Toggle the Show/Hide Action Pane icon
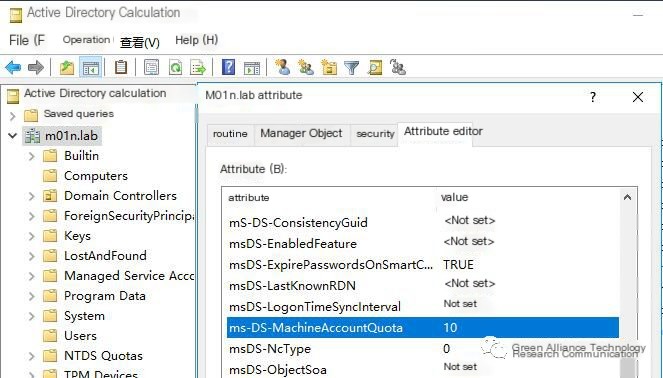This screenshot has height=378, width=663. pyautogui.click(x=252, y=68)
